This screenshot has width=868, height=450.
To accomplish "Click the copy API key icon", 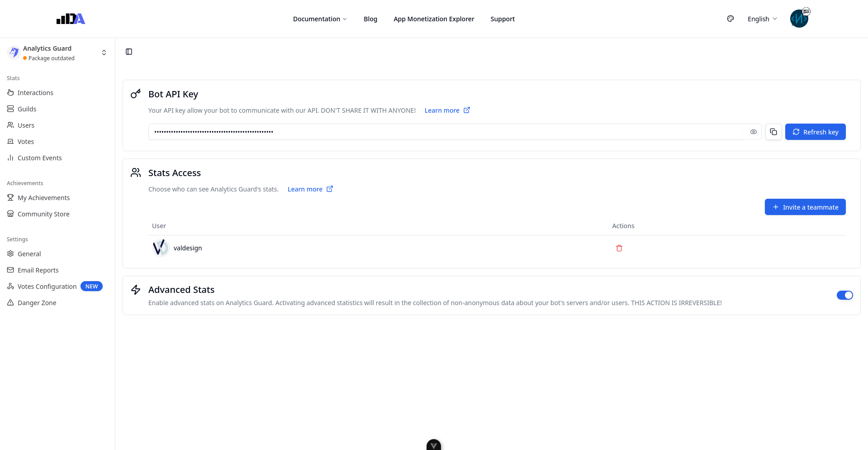I will [773, 132].
